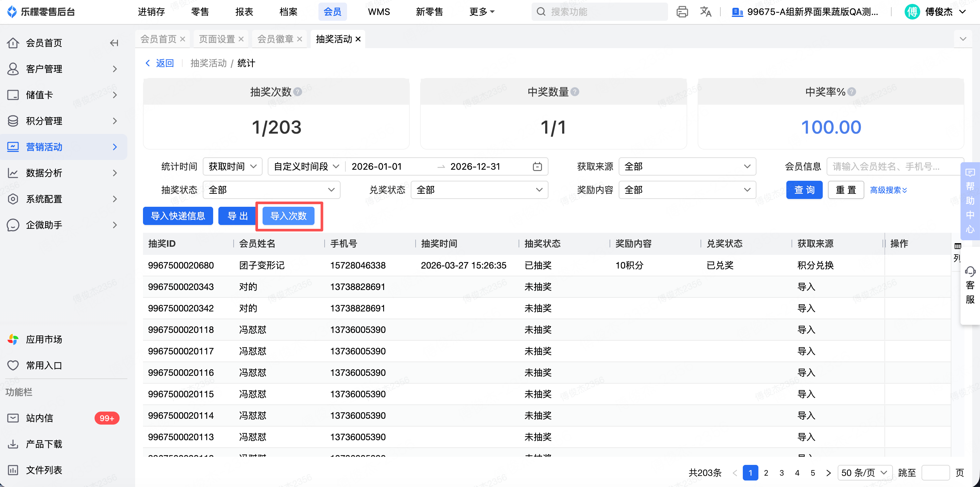The width and height of the screenshot is (980, 487).
Task: Open calendar icon in date range
Action: 537,166
